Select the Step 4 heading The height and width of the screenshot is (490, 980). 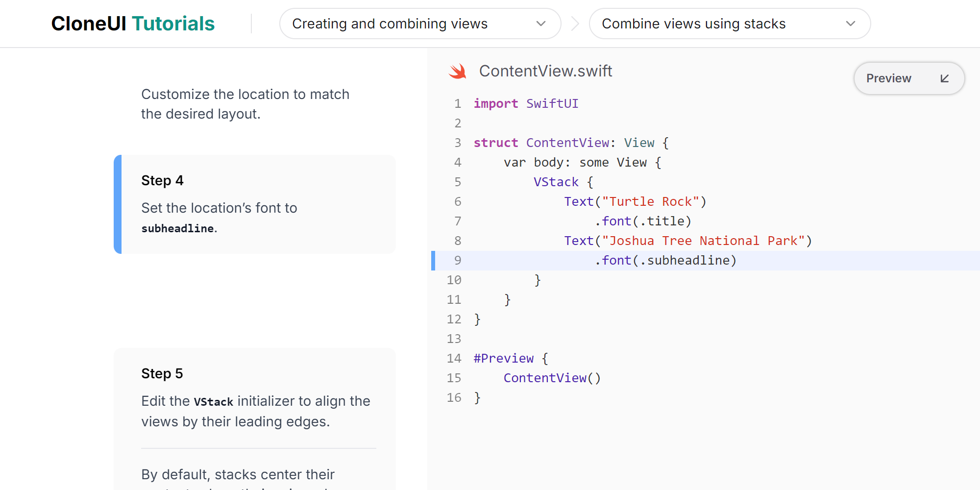162,180
